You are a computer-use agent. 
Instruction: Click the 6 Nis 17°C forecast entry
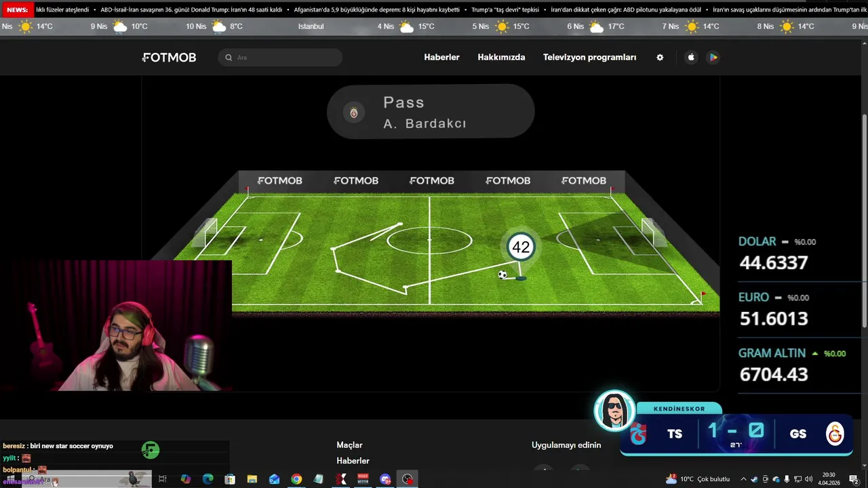coord(595,26)
